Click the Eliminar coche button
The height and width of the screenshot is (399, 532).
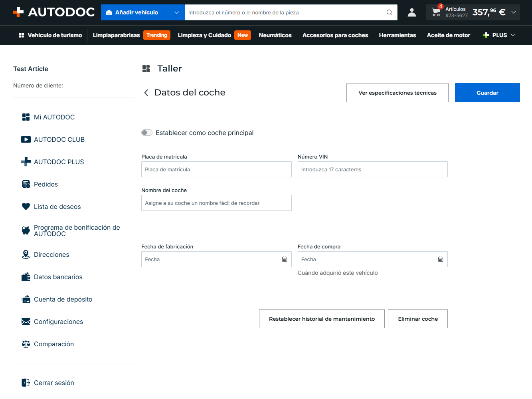(x=418, y=319)
